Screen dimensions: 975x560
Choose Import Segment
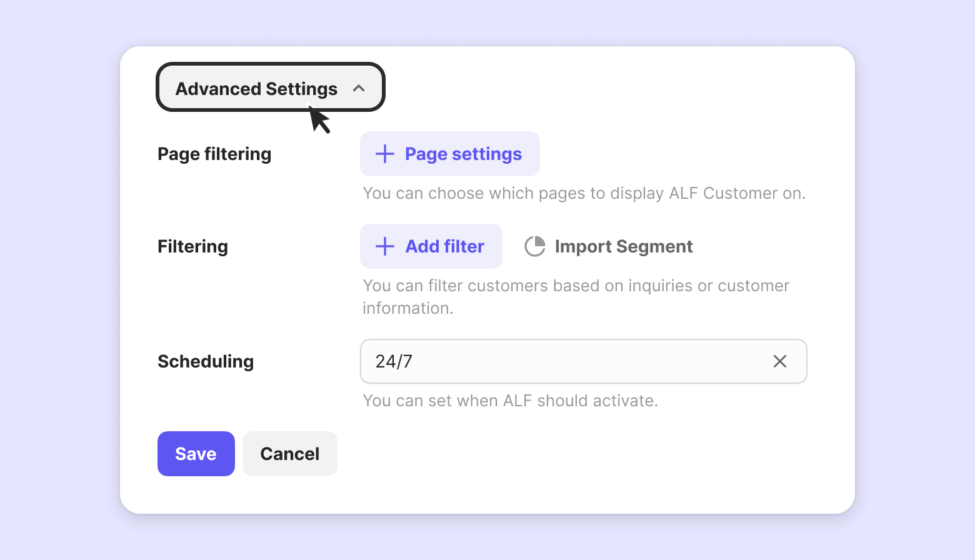[623, 246]
